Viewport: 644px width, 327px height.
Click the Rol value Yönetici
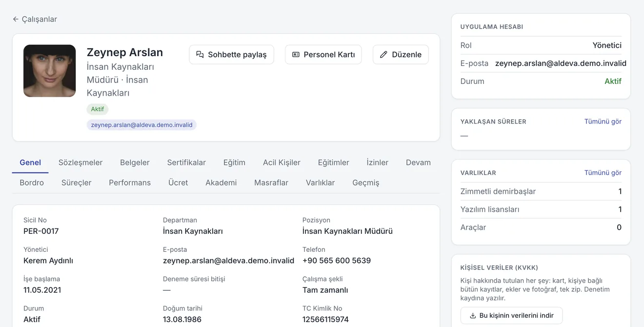[x=607, y=45]
